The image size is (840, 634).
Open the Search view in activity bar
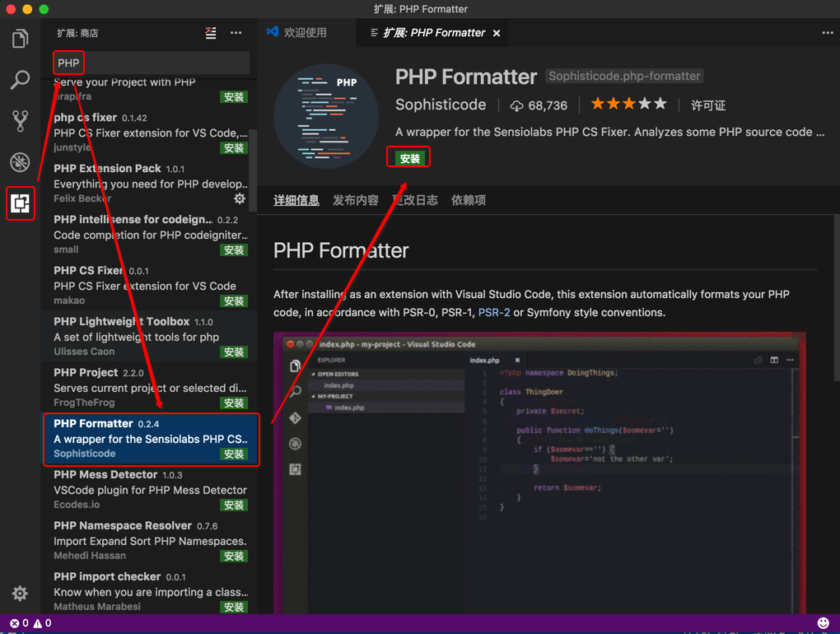[20, 80]
